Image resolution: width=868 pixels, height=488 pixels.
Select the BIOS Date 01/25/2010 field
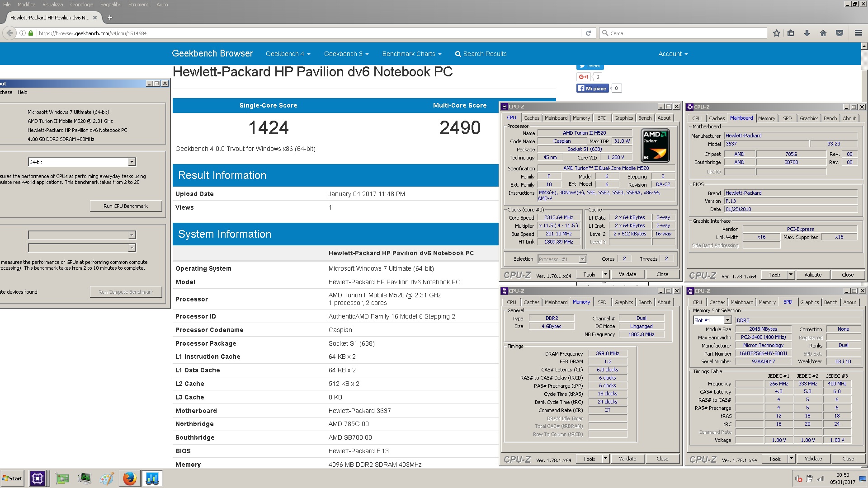791,209
